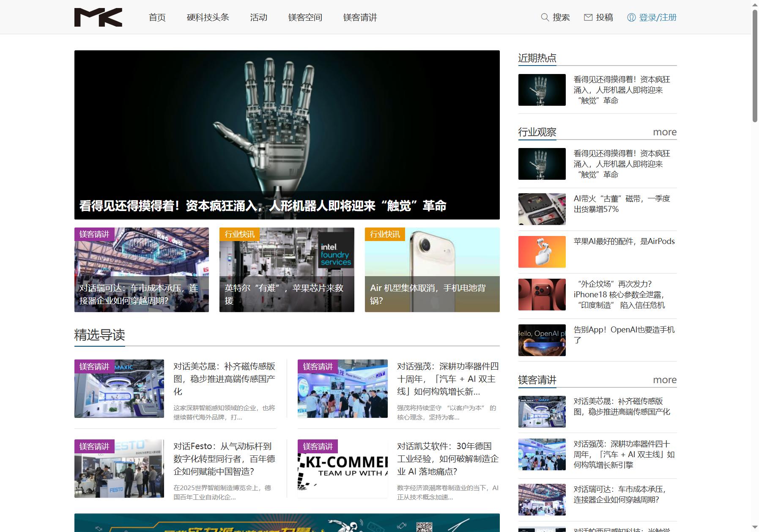Open sidebar 对话瑞可达 headline
The height and width of the screenshot is (532, 759).
pyautogui.click(x=620, y=494)
